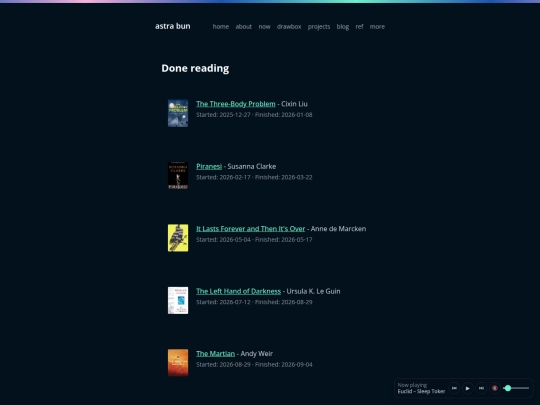Click dates Started: 2026-05-04 line
Viewport: 540px width, 405px height.
(x=254, y=239)
